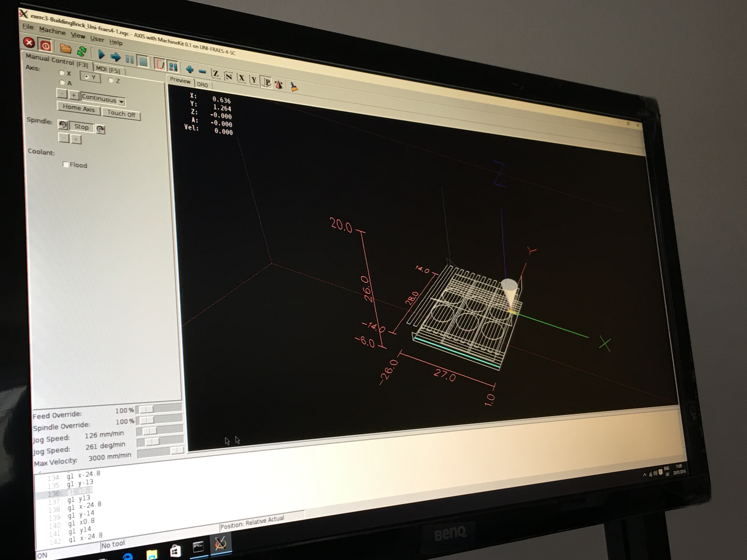Click the spindle Stop button
This screenshot has height=560, width=747.
(81, 127)
